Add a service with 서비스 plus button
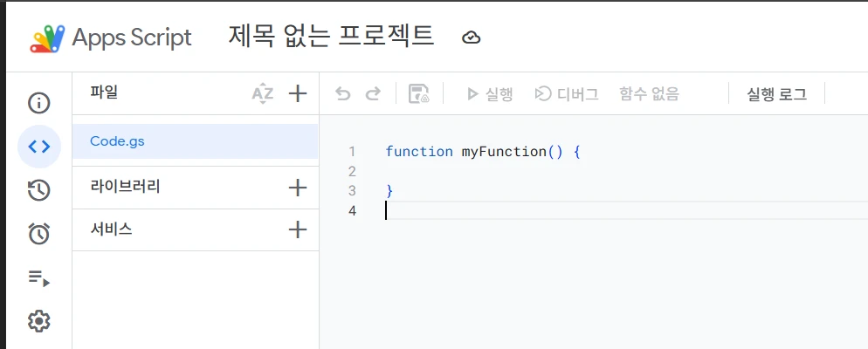 pyautogui.click(x=298, y=229)
